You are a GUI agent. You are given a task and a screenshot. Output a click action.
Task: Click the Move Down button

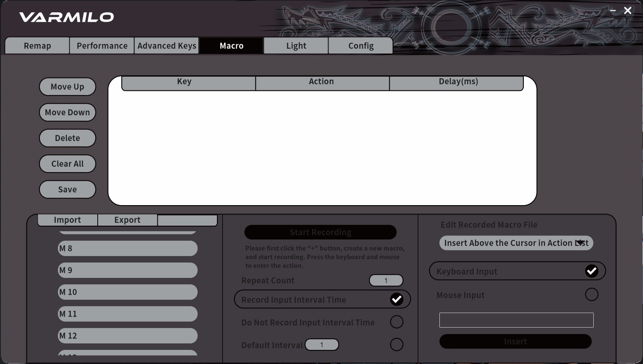[x=67, y=112]
